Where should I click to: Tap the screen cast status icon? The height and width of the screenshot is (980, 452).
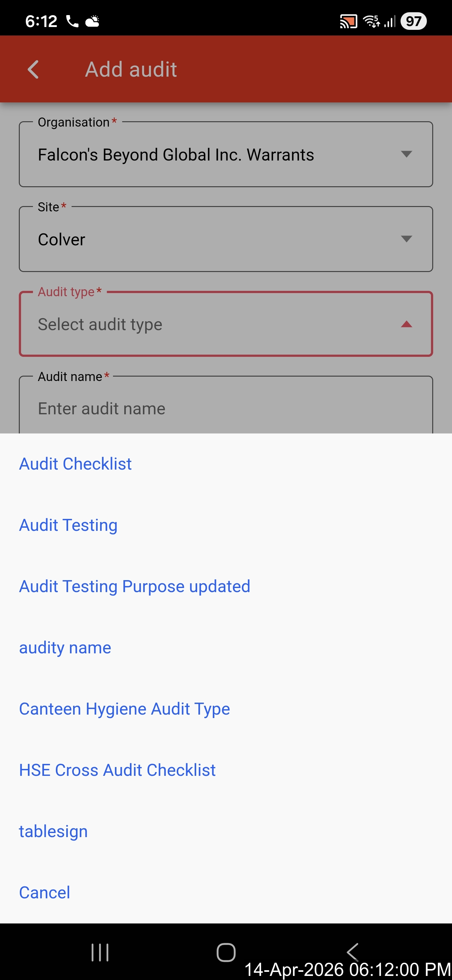pyautogui.click(x=348, y=21)
